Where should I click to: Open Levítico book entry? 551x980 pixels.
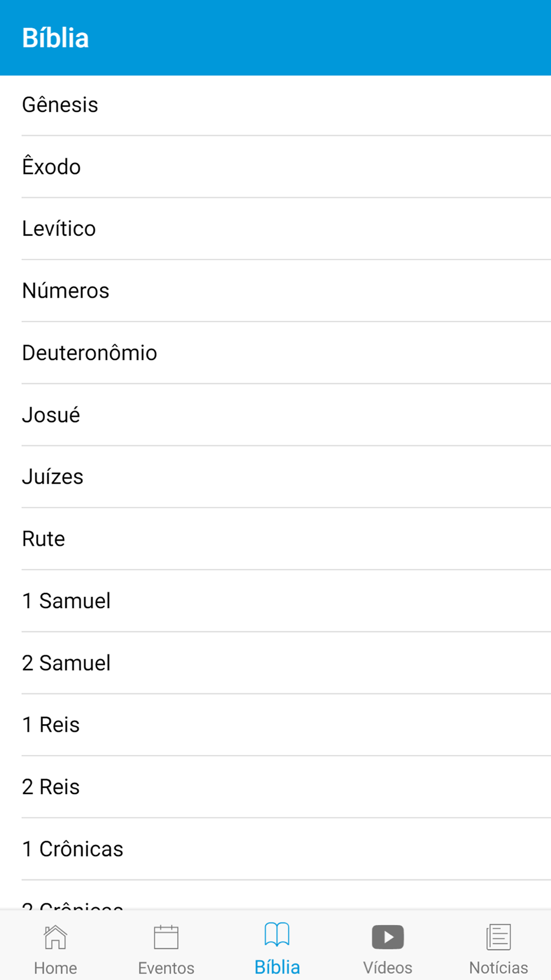tap(275, 229)
